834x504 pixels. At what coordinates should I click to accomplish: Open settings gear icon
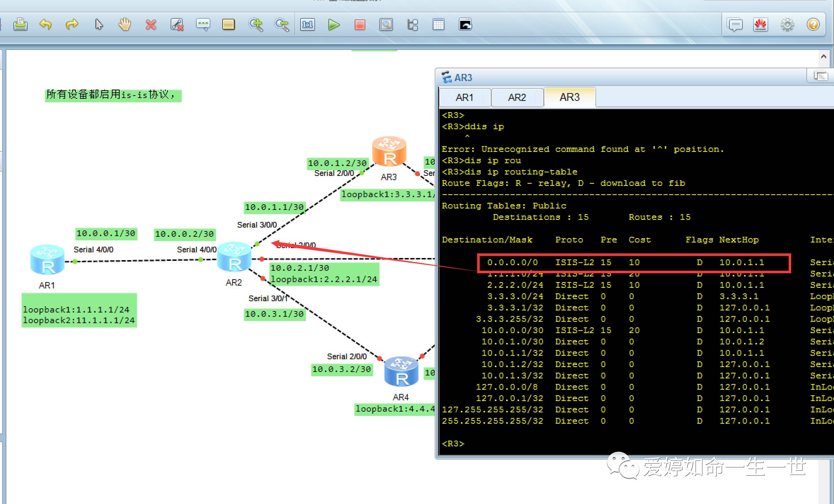coord(787,24)
